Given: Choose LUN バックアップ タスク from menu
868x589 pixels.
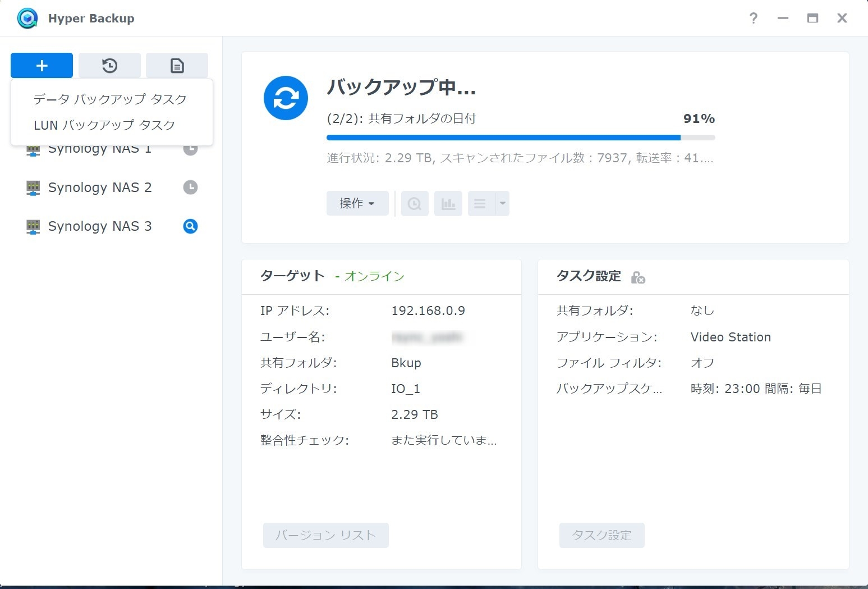Looking at the screenshot, I should coord(104,125).
